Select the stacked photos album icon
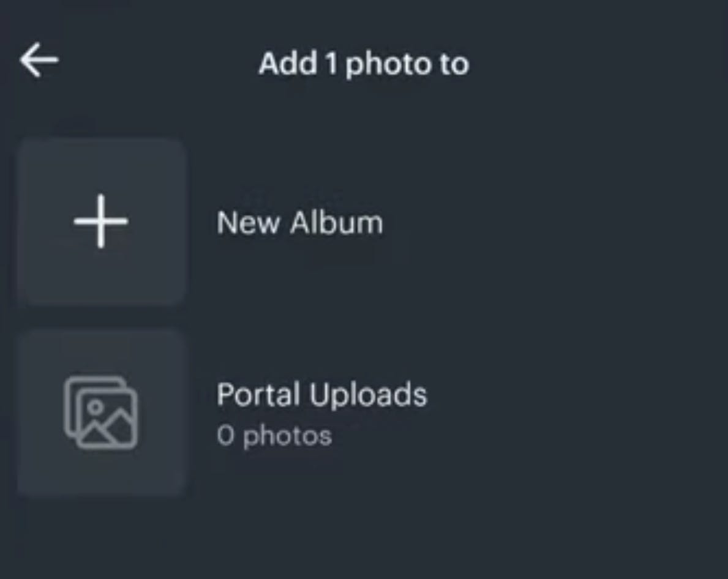728x579 pixels. (x=101, y=413)
